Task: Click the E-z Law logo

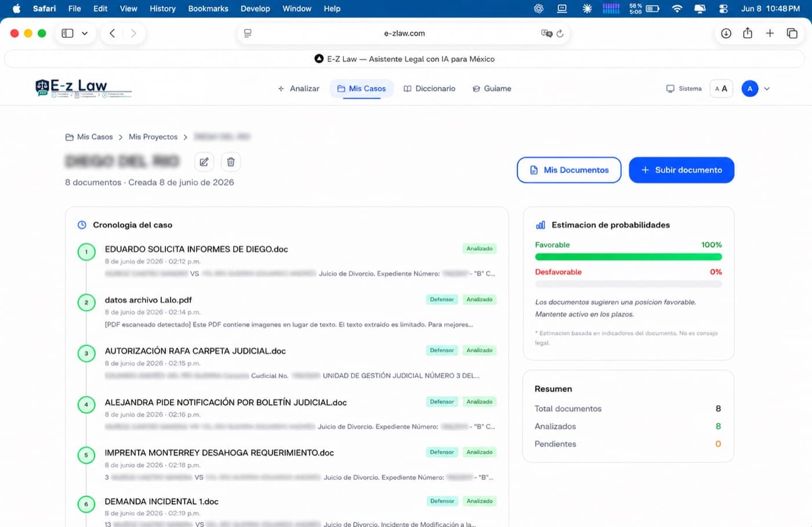Action: coord(83,88)
